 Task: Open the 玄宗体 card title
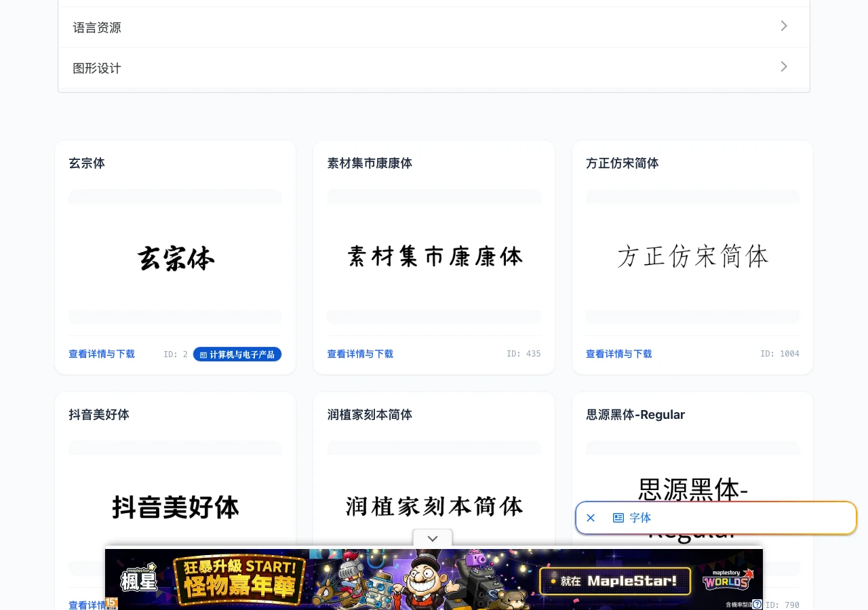[x=87, y=163]
